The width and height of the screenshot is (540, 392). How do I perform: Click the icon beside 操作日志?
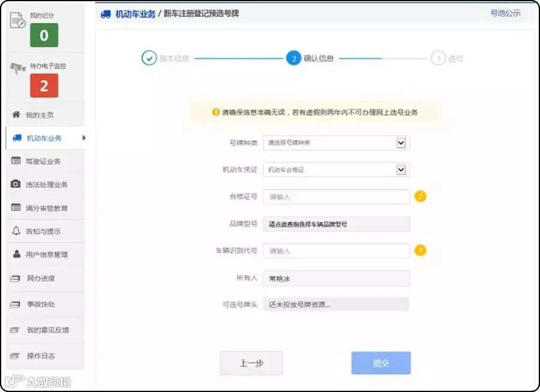tap(14, 356)
